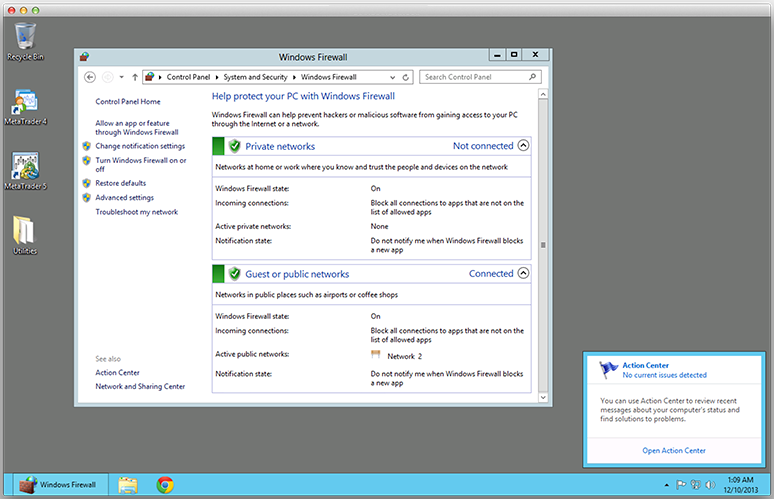
Task: Click the Action Center popup heading
Action: point(645,365)
